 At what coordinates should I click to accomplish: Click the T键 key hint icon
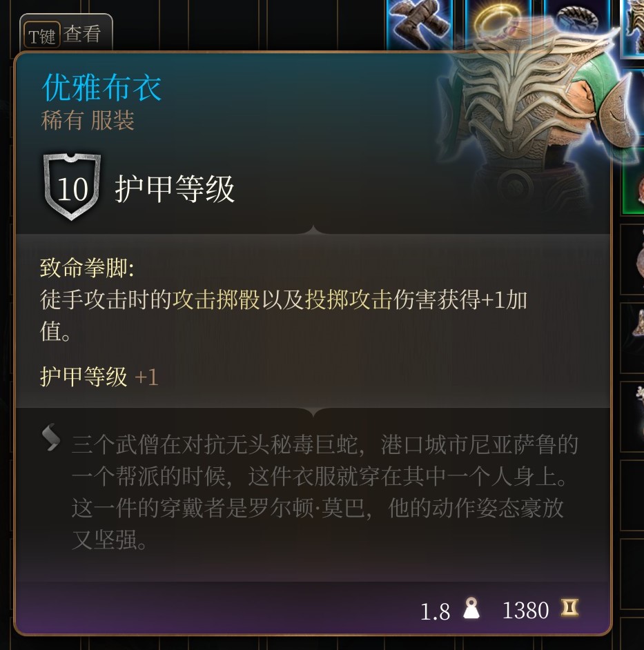coord(42,35)
